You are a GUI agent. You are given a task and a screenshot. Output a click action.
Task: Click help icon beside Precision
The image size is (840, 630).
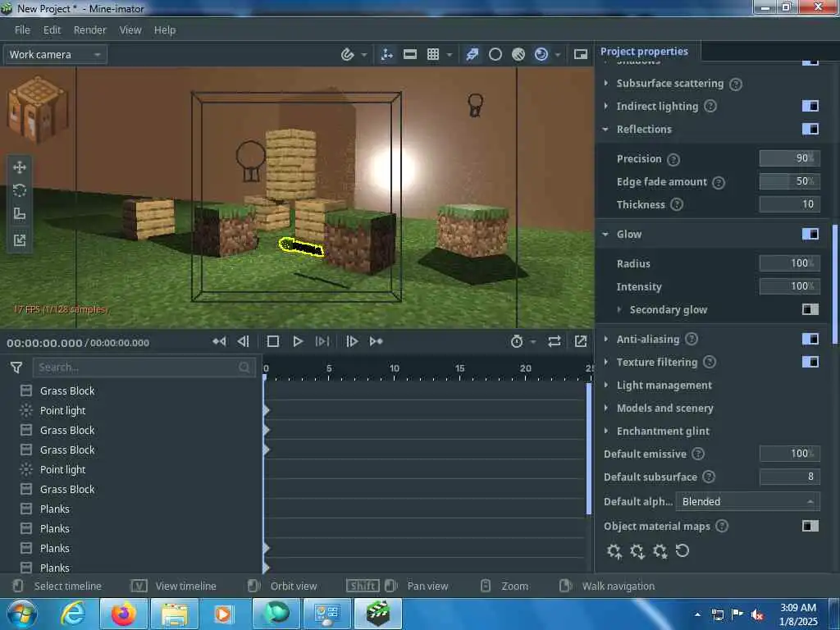[674, 160]
